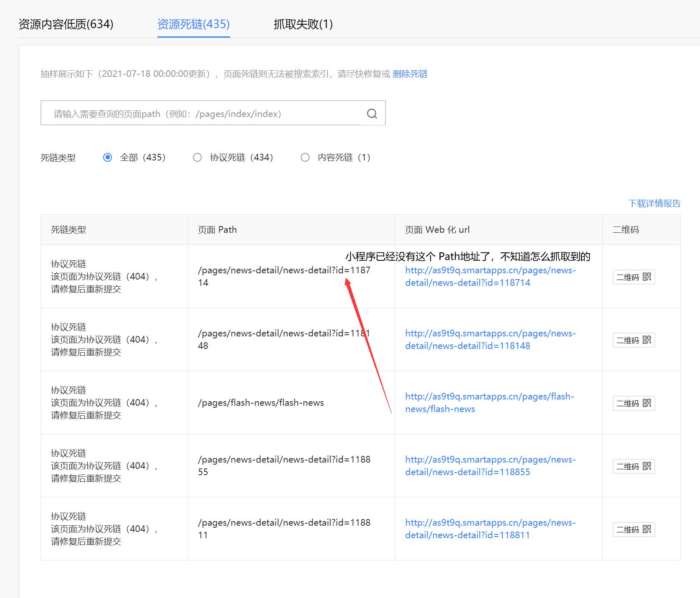Switch to 抓取失败(1) tab
The image size is (700, 598).
303,24
